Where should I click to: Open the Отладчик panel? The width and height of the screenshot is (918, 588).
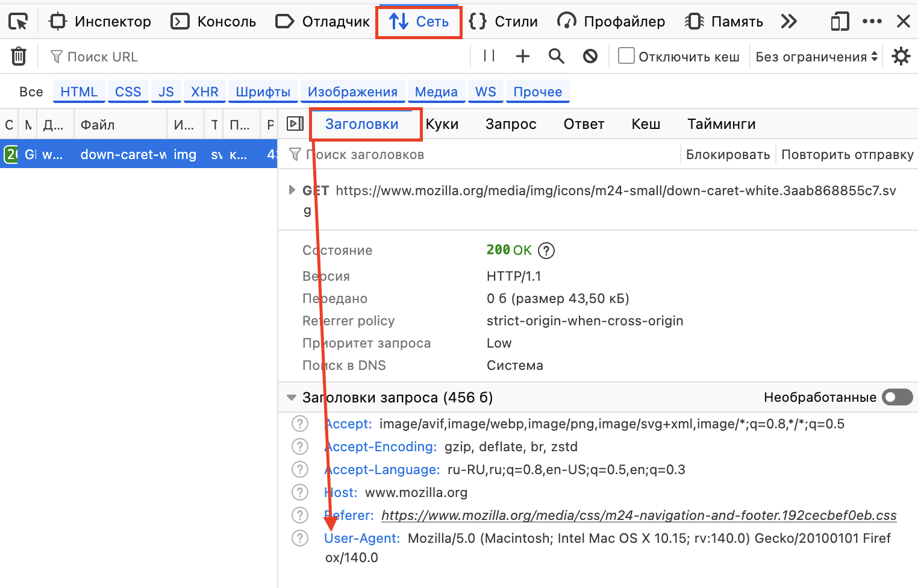322,21
